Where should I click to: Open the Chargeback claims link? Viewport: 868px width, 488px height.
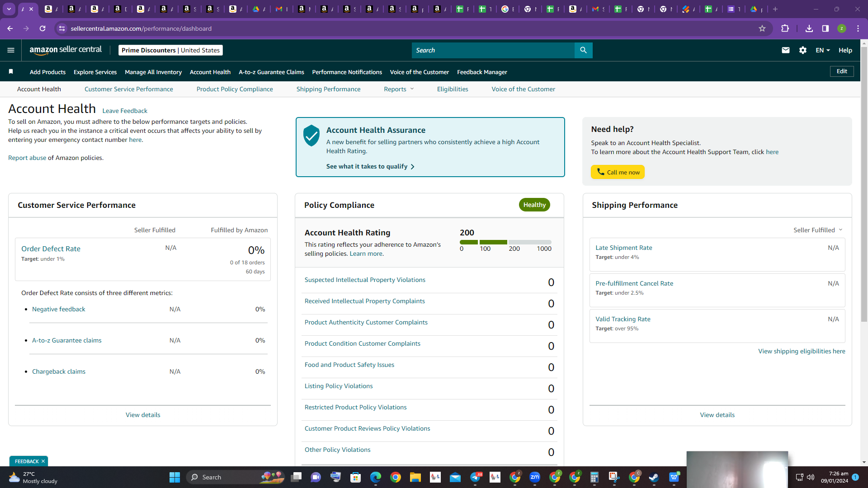click(59, 371)
